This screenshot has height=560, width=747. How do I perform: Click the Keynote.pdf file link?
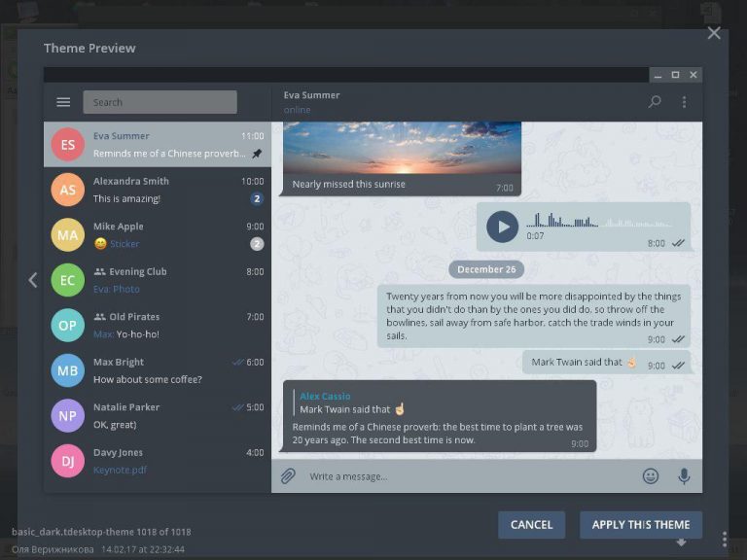tap(120, 470)
